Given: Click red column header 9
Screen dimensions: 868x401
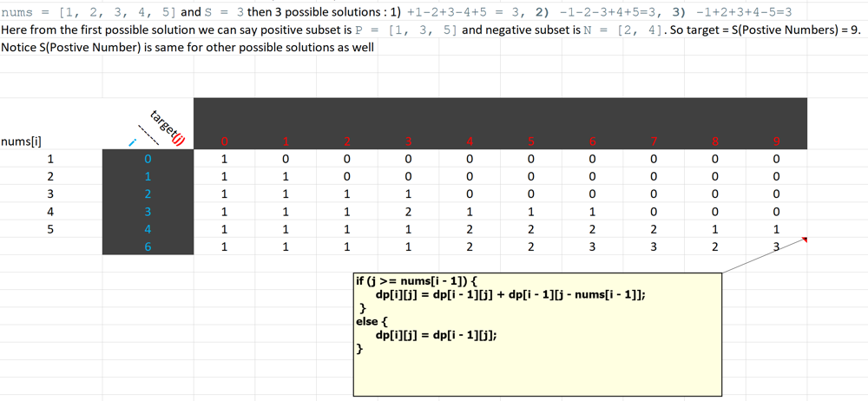Looking at the screenshot, I should point(776,141).
